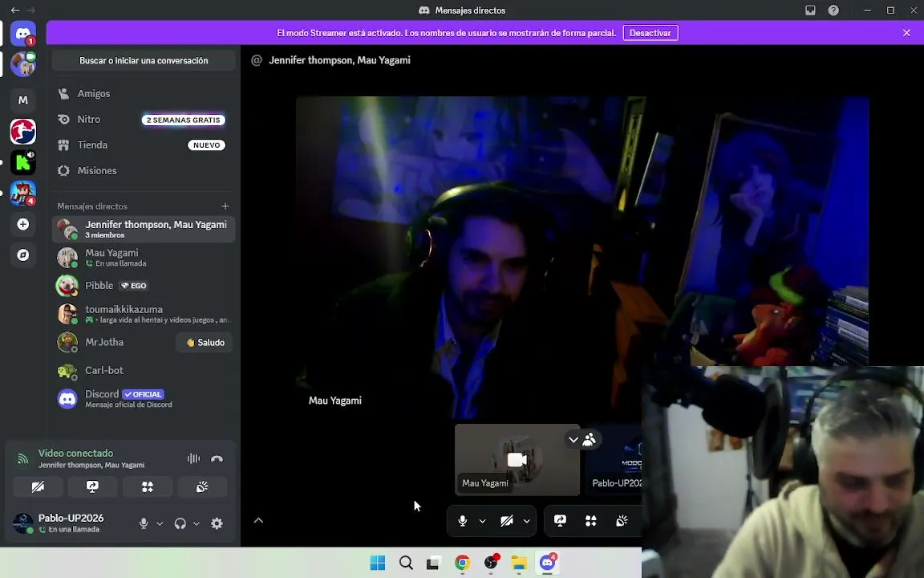Open noise suppression waveform icon
The height and width of the screenshot is (578, 924).
point(193,458)
